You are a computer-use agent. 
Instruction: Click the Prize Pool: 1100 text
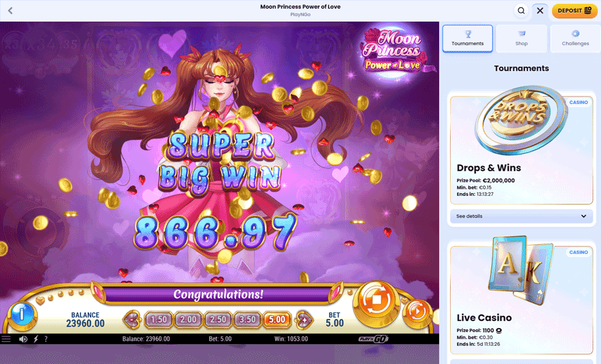[x=479, y=330]
